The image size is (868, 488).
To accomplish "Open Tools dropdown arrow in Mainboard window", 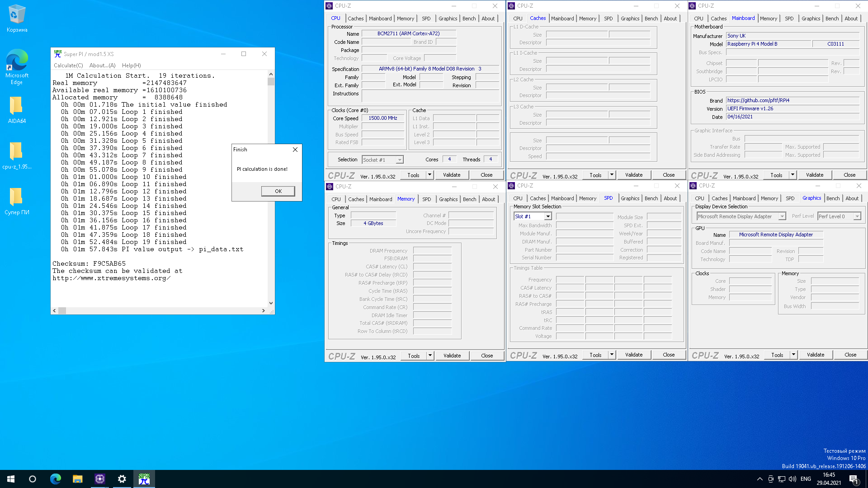I will point(793,175).
